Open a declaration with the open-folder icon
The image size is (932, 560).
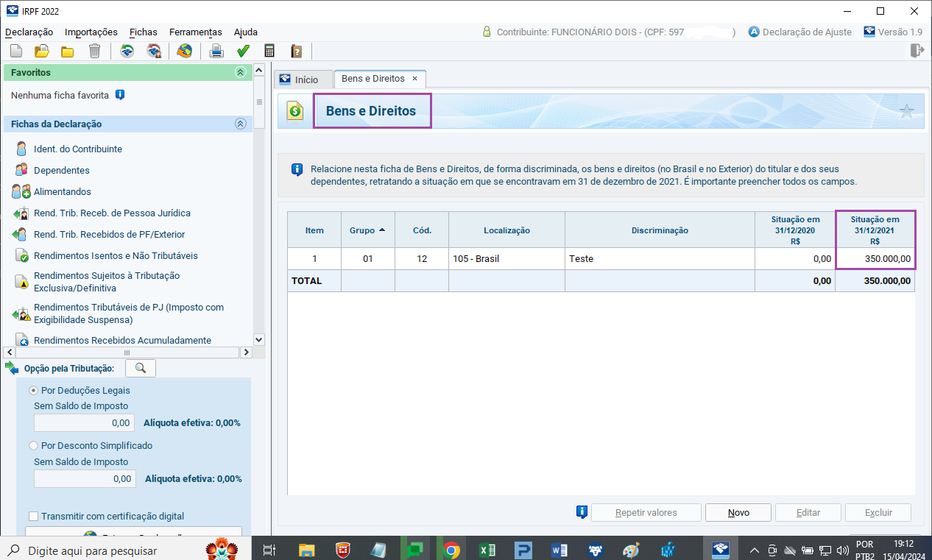point(42,51)
